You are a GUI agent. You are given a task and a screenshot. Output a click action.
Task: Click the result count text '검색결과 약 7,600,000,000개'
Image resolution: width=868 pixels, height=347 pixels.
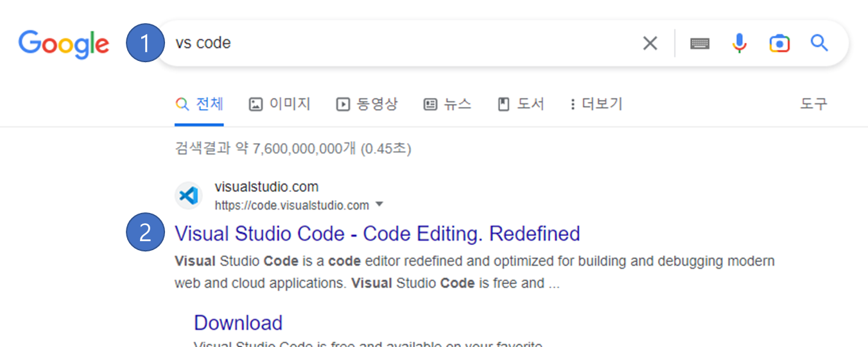click(x=266, y=149)
